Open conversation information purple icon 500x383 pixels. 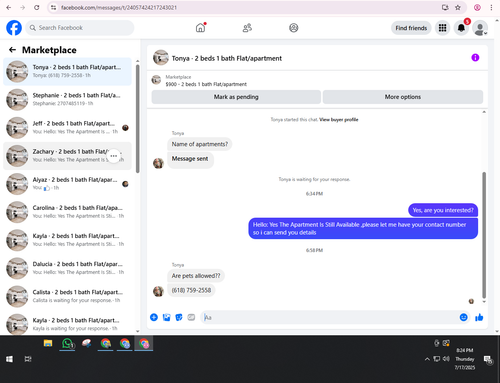pyautogui.click(x=475, y=58)
